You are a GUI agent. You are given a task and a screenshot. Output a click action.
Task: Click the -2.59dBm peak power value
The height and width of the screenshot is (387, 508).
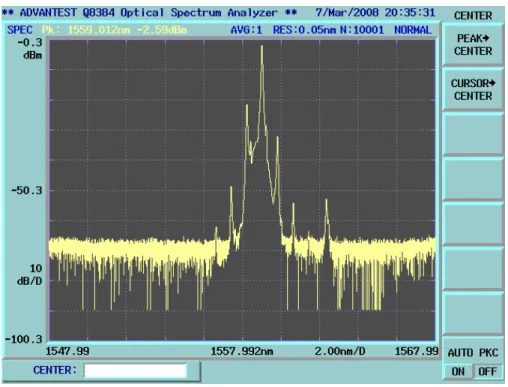click(x=162, y=30)
